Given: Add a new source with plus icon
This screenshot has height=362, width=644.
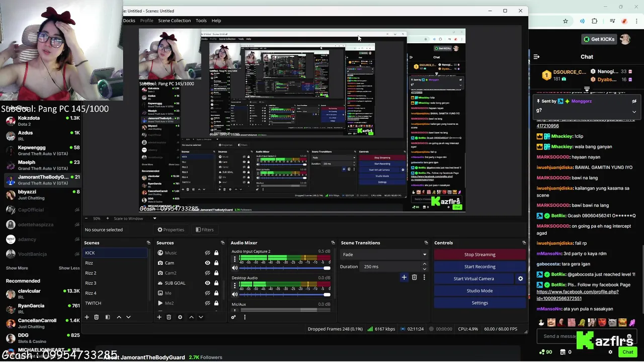Looking at the screenshot, I should click(159, 317).
